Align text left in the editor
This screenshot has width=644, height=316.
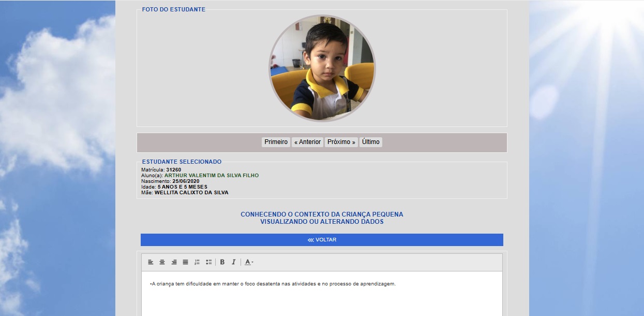[151, 262]
